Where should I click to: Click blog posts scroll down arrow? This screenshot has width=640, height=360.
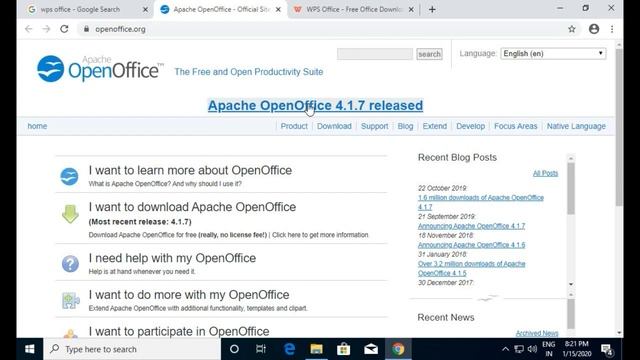(571, 284)
